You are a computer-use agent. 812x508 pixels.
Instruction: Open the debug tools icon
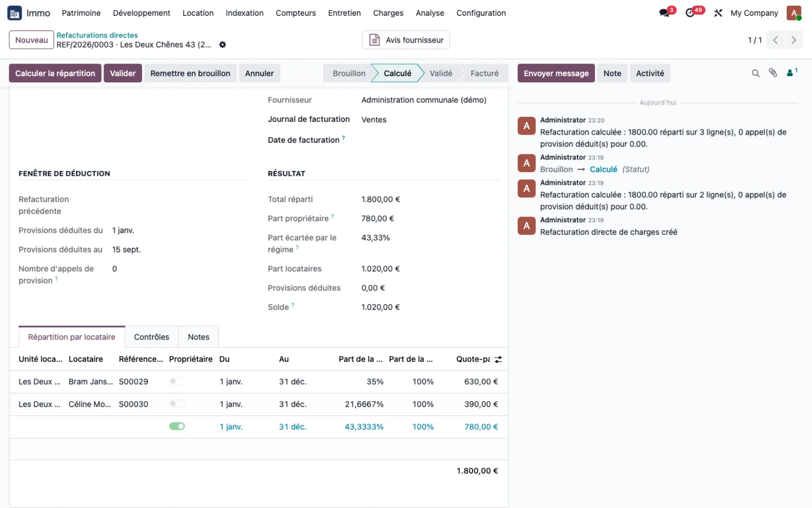click(x=718, y=13)
